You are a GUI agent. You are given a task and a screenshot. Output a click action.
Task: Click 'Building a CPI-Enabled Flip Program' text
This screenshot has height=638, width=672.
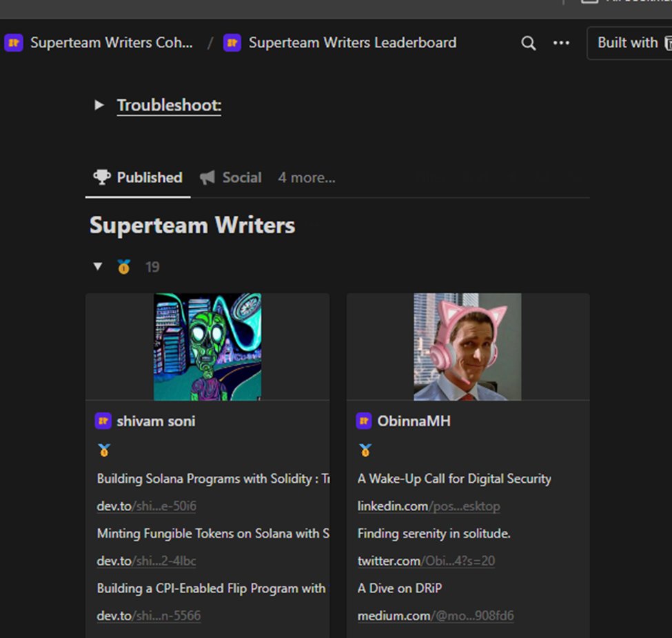(212, 588)
